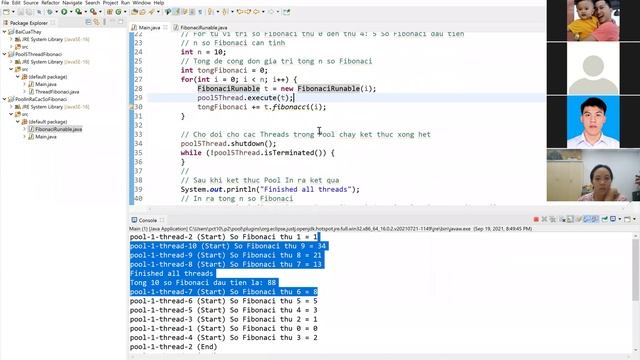Open the Source menu
This screenshot has width=640, height=360.
pos(31,3)
